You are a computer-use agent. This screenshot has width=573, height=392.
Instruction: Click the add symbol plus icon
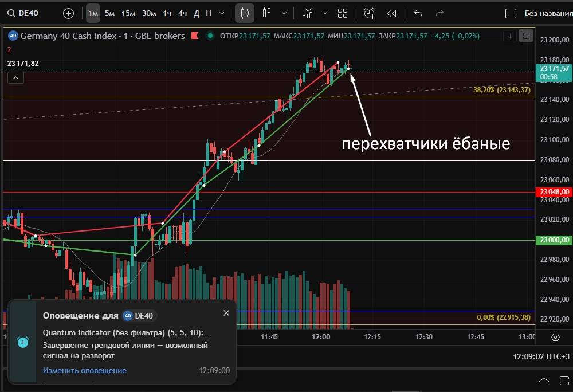click(x=68, y=13)
